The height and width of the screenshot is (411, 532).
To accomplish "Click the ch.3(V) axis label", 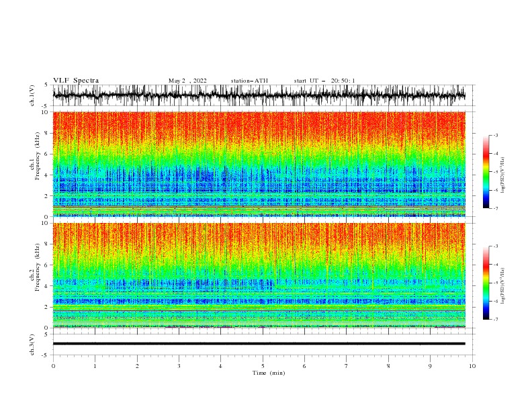I will pyautogui.click(x=32, y=345).
